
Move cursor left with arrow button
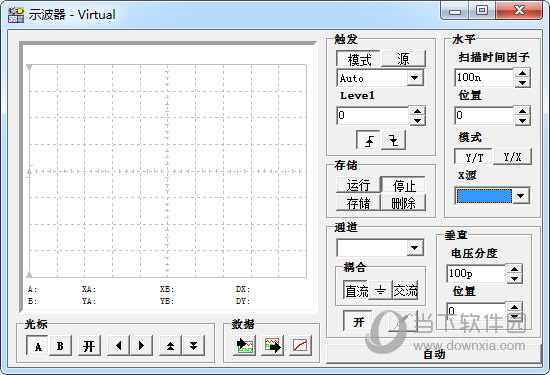click(x=119, y=346)
